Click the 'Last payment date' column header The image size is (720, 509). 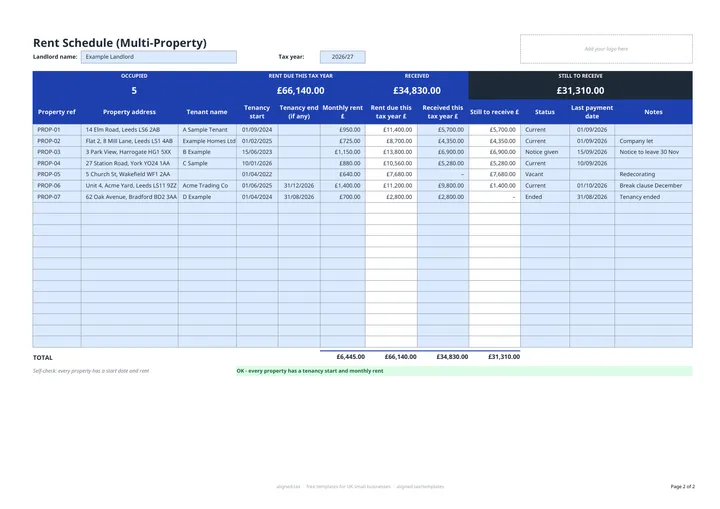(592, 112)
